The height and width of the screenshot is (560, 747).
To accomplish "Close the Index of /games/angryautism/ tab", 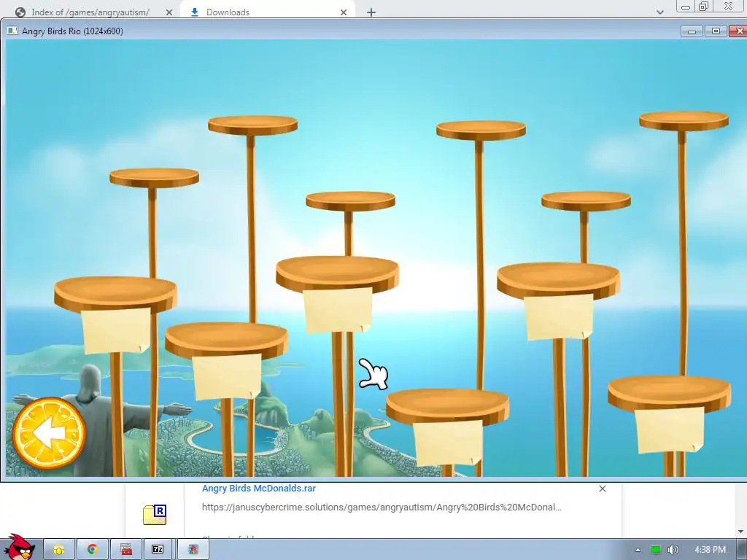I will pos(169,12).
